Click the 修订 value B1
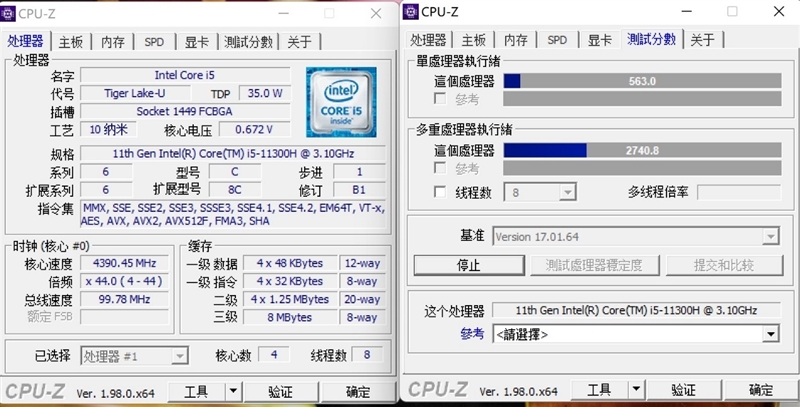The width and height of the screenshot is (800, 407). 359,190
